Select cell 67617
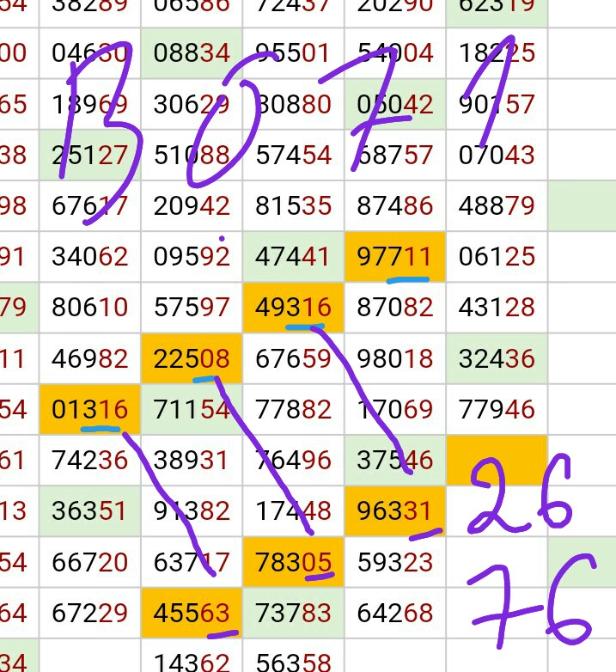The image size is (616, 672). pyautogui.click(x=90, y=205)
